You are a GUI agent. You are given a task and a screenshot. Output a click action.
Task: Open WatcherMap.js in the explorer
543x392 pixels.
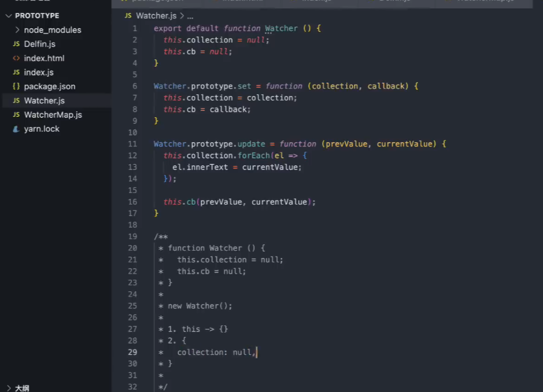53,115
